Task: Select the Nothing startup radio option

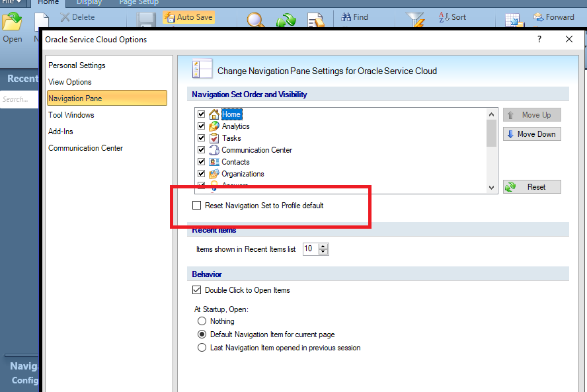Action: (202, 321)
